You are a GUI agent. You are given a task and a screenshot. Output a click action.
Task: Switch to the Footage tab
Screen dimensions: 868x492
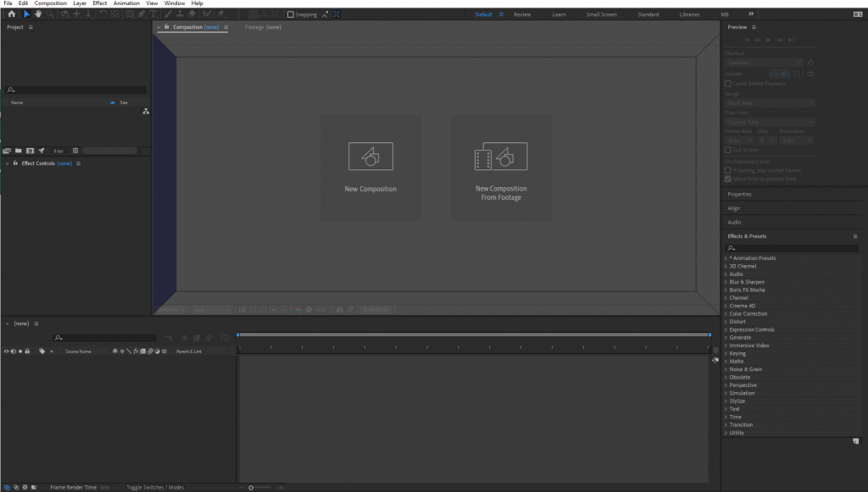261,27
